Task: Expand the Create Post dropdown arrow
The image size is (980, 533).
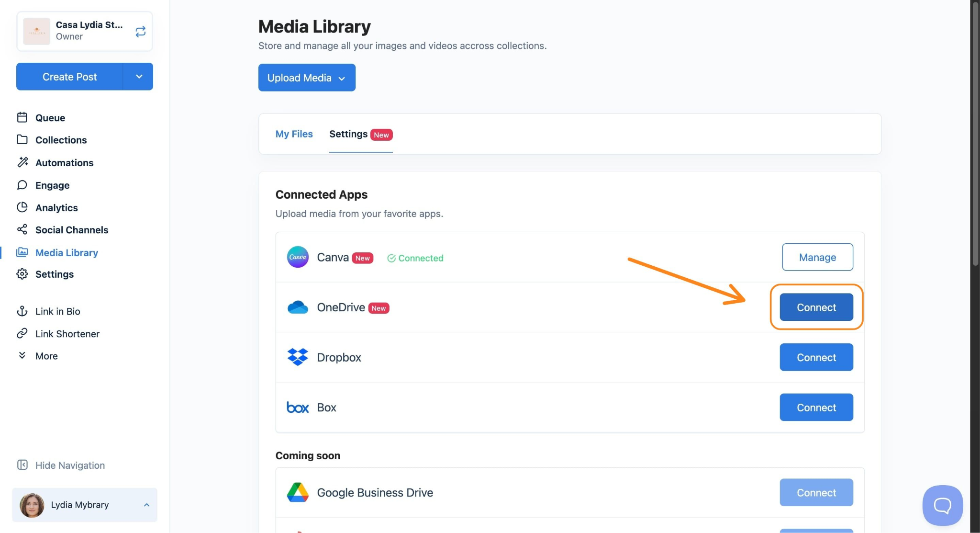Action: point(139,77)
